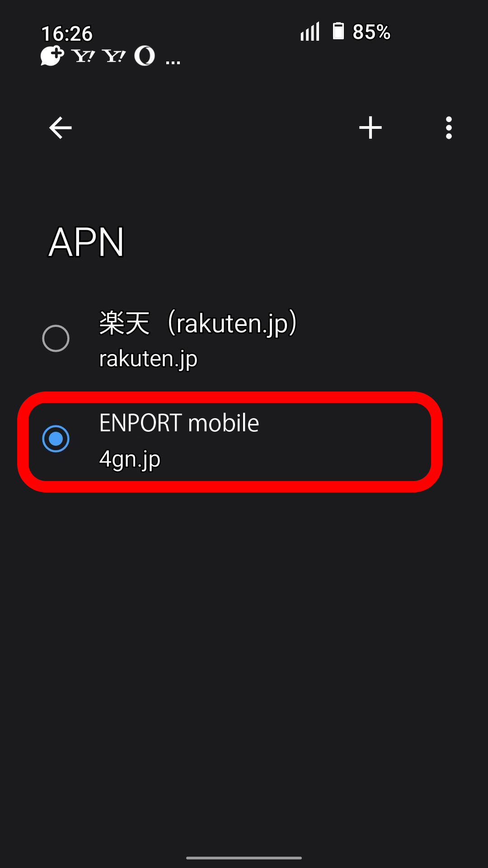The width and height of the screenshot is (488, 868).
Task: Tap the 85% battery percentage
Action: pyautogui.click(x=371, y=32)
